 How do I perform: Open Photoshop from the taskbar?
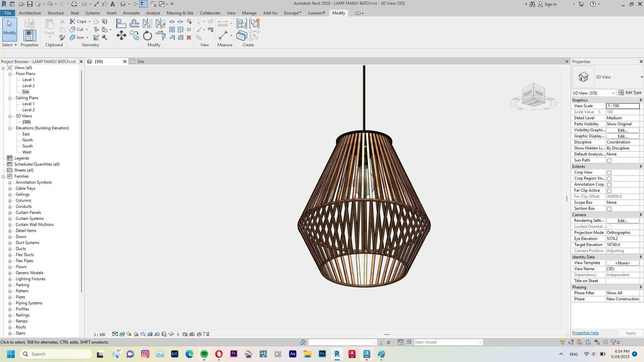coord(322,354)
